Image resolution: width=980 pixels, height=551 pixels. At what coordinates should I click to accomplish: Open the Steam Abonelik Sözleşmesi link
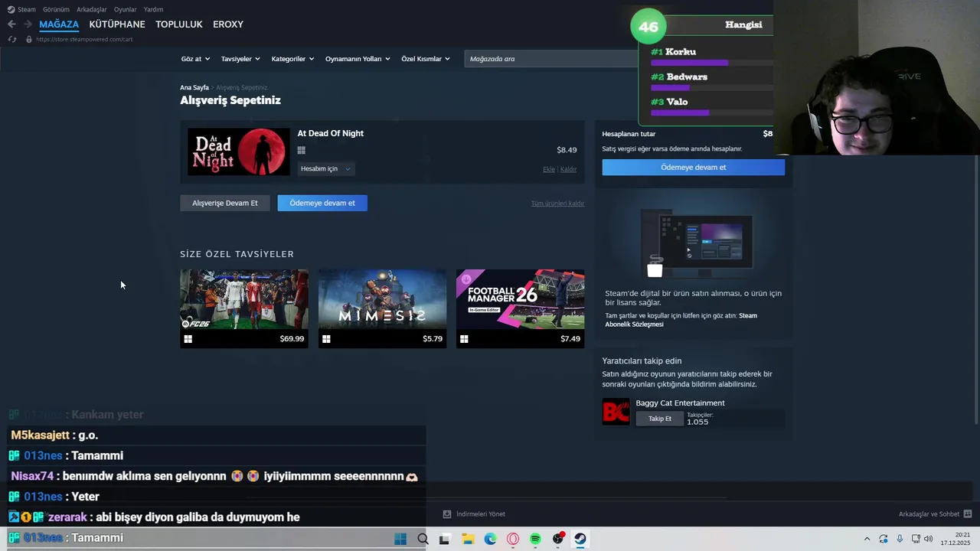click(681, 320)
